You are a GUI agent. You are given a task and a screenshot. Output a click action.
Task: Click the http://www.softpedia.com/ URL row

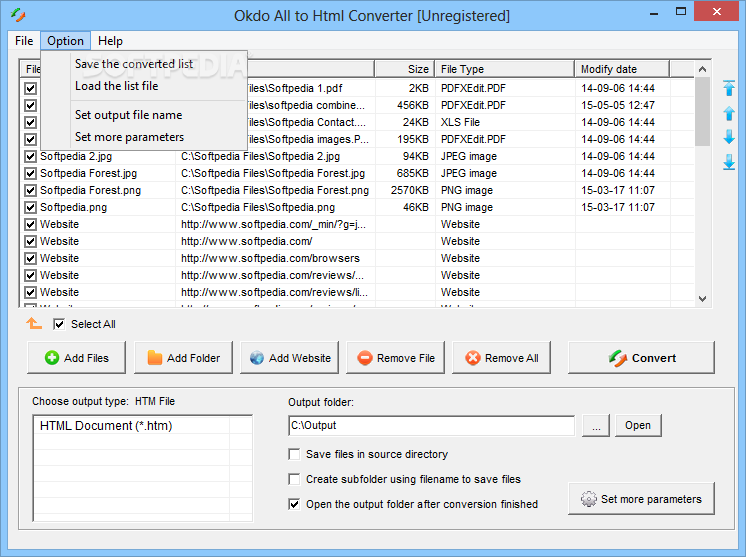pyautogui.click(x=246, y=241)
